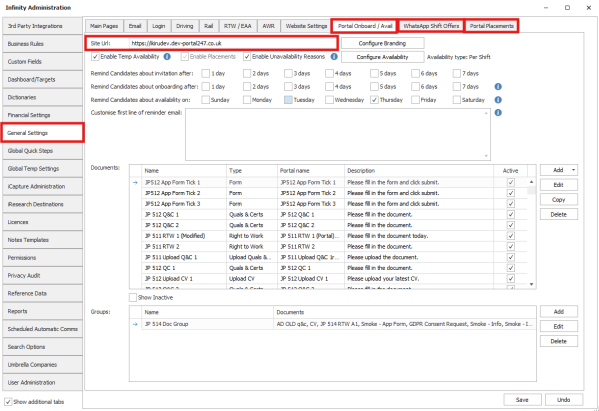599x411 pixels.
Task: Click info icon for availability reminder row
Action: 498,100
